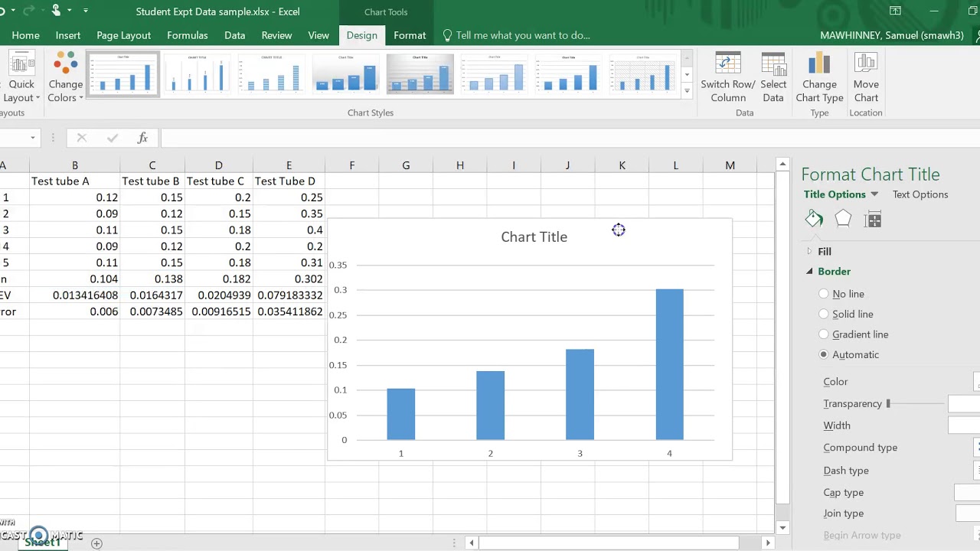This screenshot has height=551, width=980.
Task: Apply second chart style thumbnail
Action: tap(197, 73)
